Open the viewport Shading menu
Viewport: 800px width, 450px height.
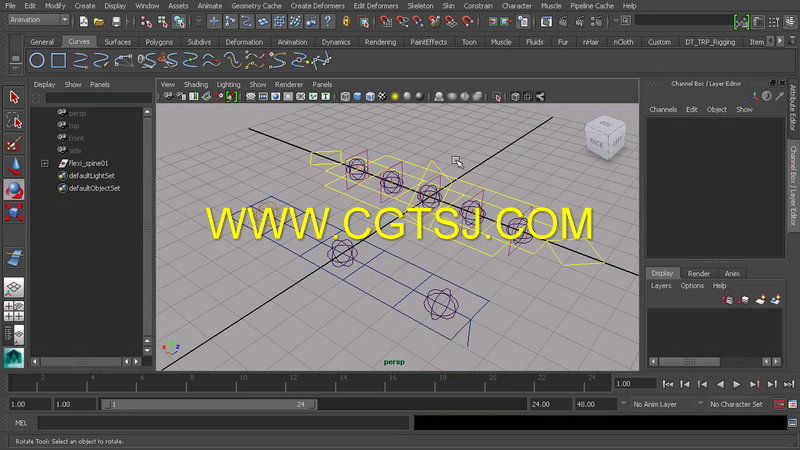[196, 84]
